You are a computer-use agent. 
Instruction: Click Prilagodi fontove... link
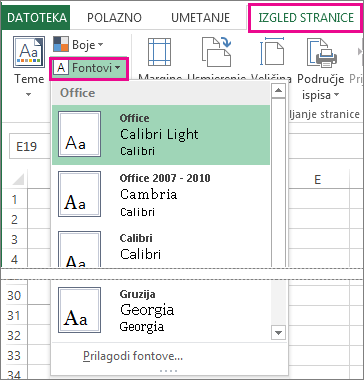tap(133, 357)
